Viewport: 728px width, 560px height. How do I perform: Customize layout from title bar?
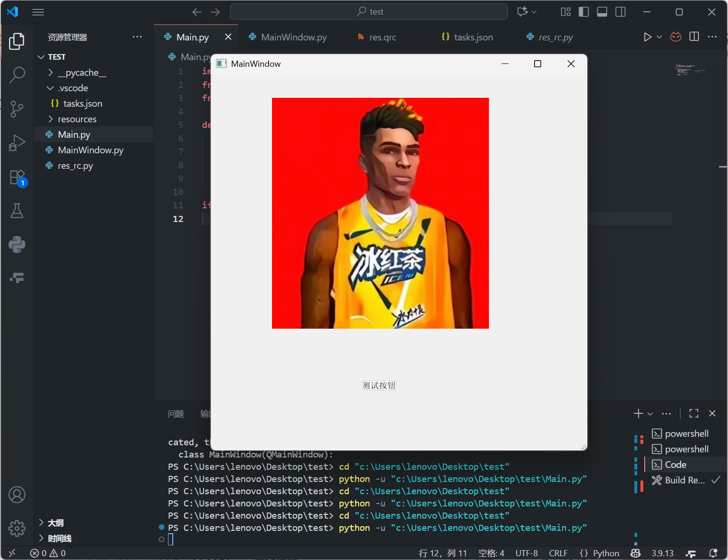(x=566, y=12)
